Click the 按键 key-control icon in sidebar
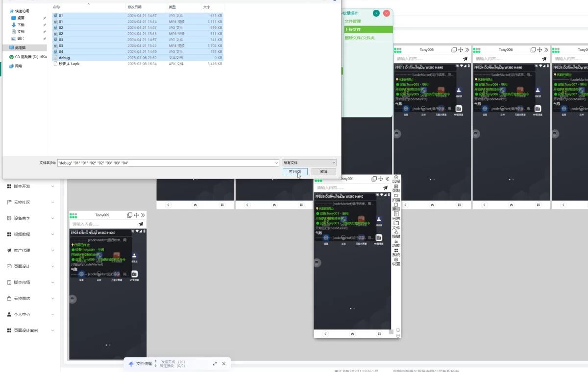 (x=396, y=235)
